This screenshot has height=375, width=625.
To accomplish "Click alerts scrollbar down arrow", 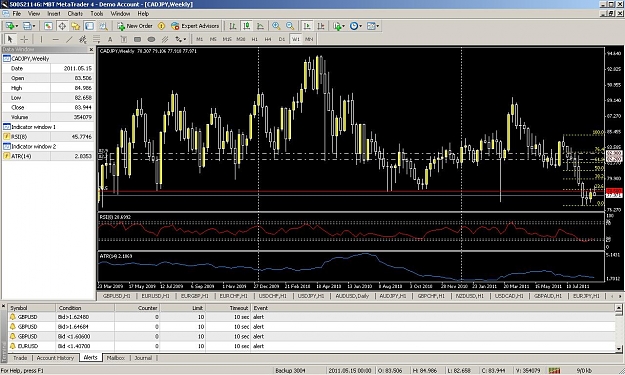I will tap(619, 349).
